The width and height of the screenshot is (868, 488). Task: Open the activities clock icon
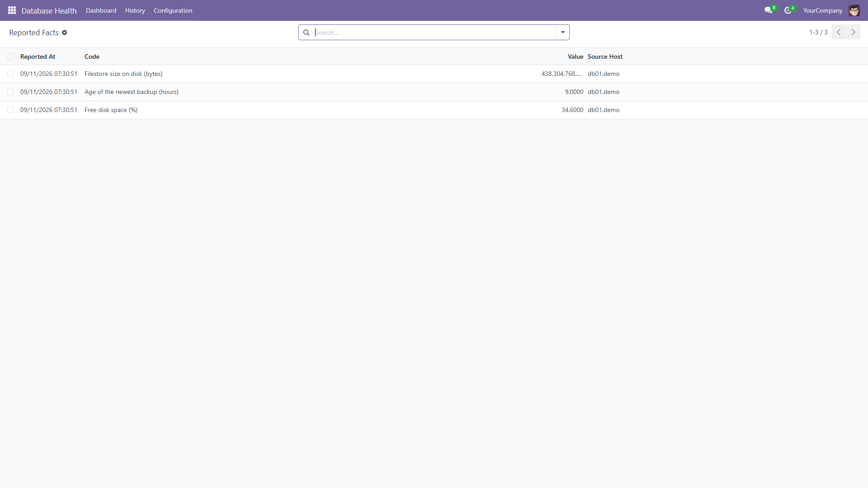[x=788, y=10]
